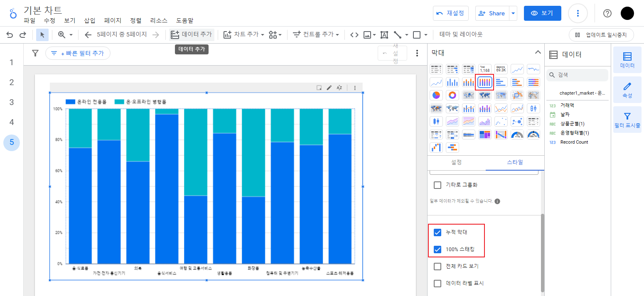Choose the horizontal bar chart type
Screen dimensions: 644x296
501,82
